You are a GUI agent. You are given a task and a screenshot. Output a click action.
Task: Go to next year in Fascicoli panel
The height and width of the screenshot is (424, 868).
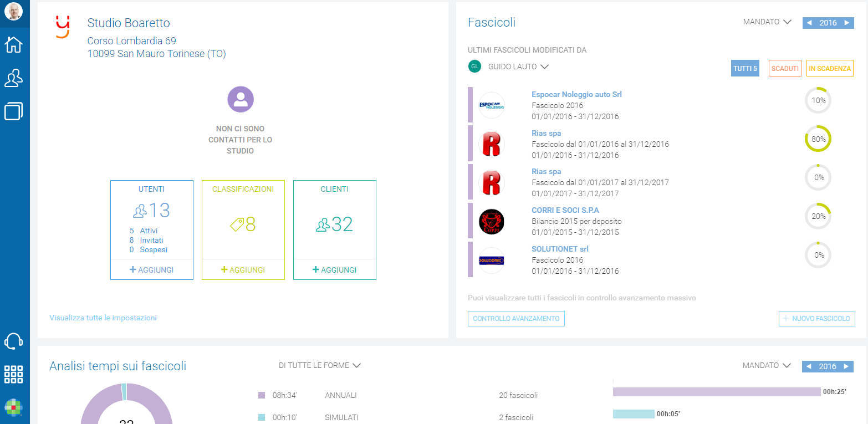pyautogui.click(x=846, y=23)
